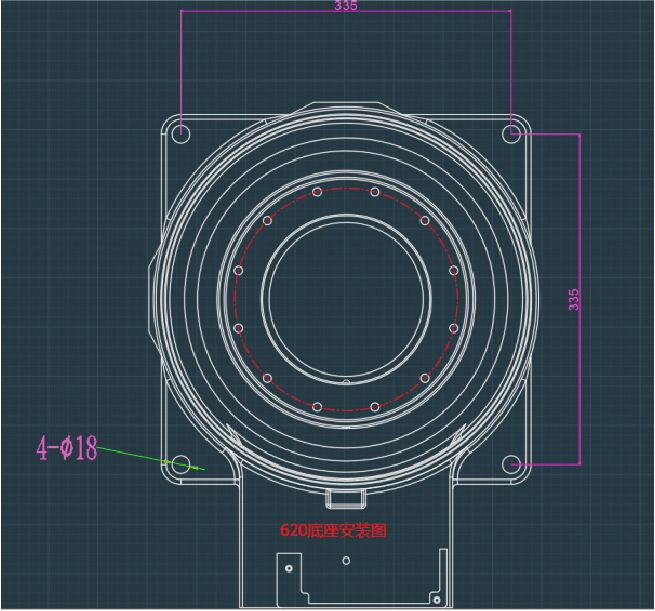Pick the small rectangular slot above the title

tap(345, 497)
